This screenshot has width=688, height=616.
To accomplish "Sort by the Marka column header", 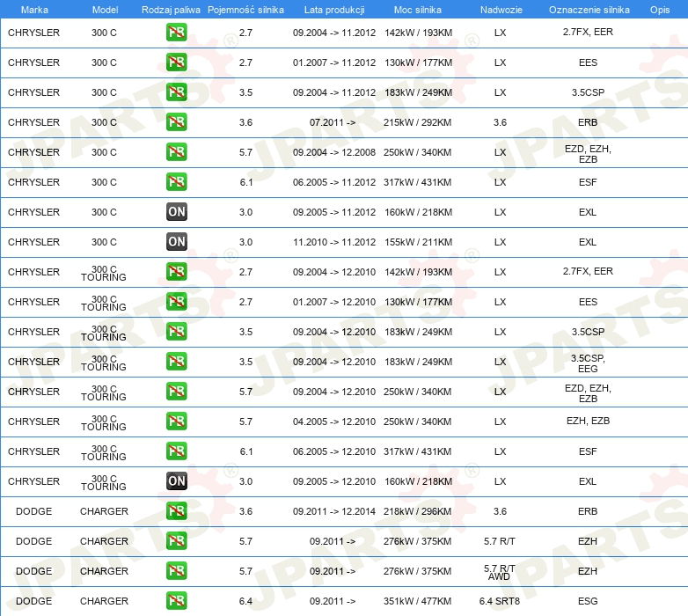I will click(x=33, y=10).
